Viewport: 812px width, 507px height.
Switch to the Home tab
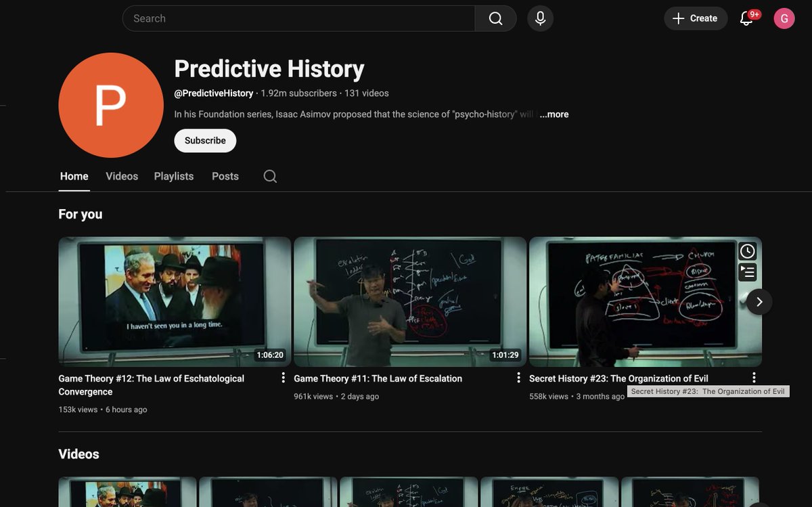74,176
